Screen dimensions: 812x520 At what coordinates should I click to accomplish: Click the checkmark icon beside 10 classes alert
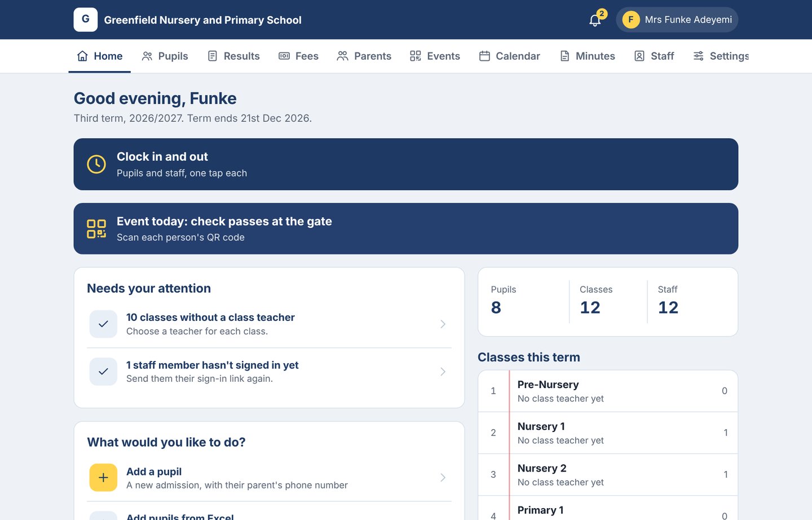point(103,324)
